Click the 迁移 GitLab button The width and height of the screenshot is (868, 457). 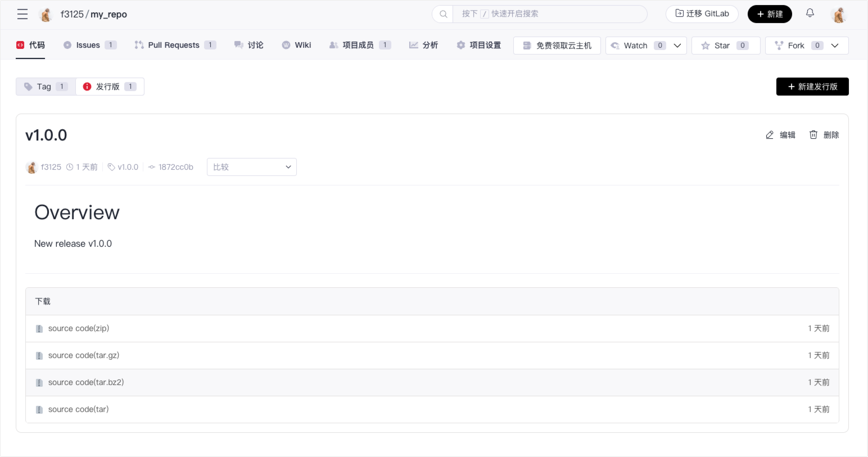tap(702, 14)
